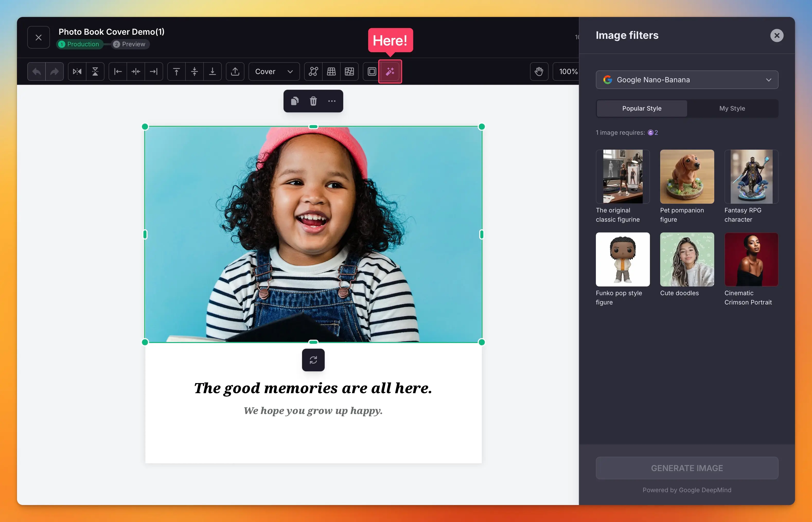Screen dimensions: 812x522
Task: Click the magic wand image filters icon
Action: [x=390, y=71]
